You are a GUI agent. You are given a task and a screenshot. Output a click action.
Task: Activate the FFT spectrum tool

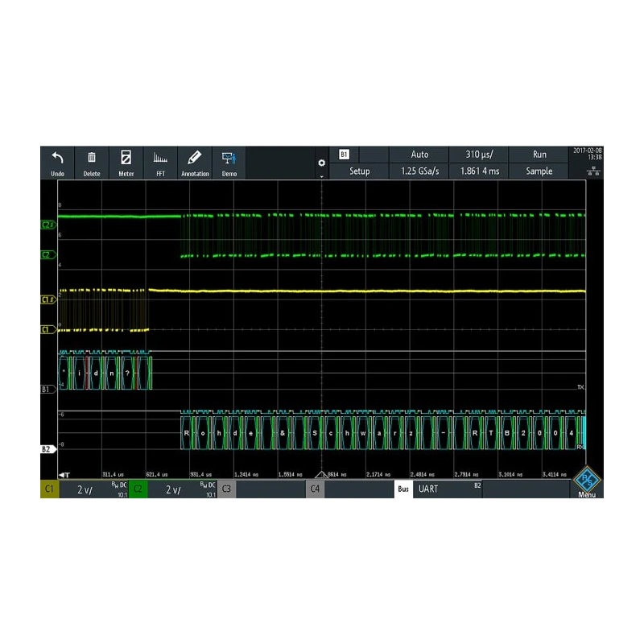point(160,163)
